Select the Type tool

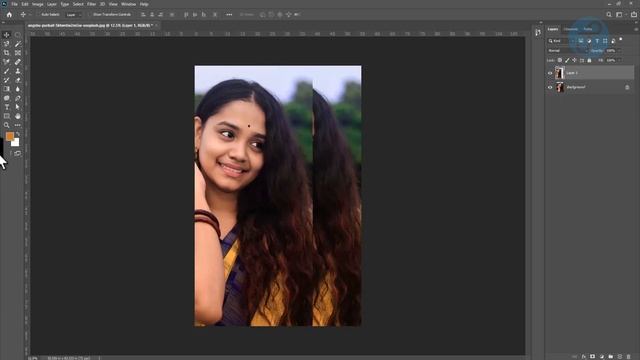[x=7, y=107]
